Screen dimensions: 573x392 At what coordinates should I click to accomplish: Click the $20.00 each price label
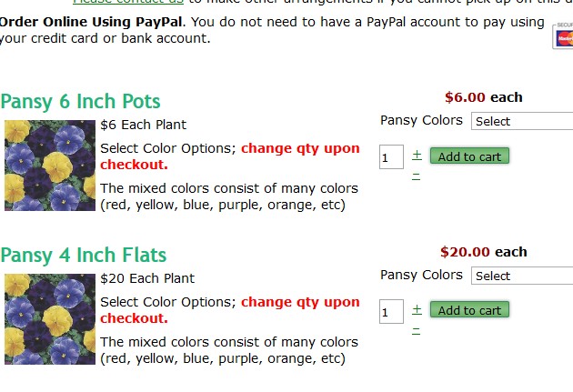(483, 252)
